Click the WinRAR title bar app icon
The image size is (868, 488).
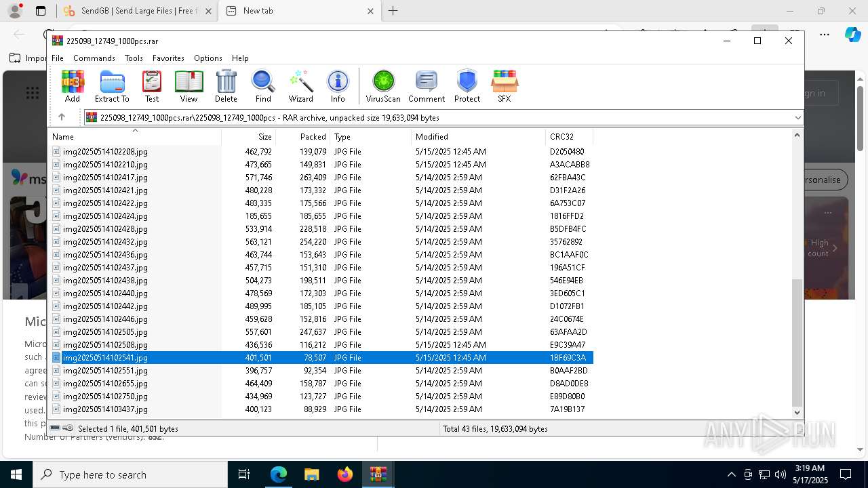click(58, 41)
